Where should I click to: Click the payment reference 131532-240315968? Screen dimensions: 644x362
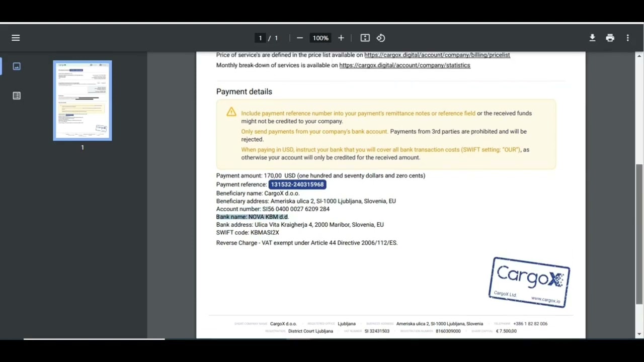pyautogui.click(x=297, y=185)
